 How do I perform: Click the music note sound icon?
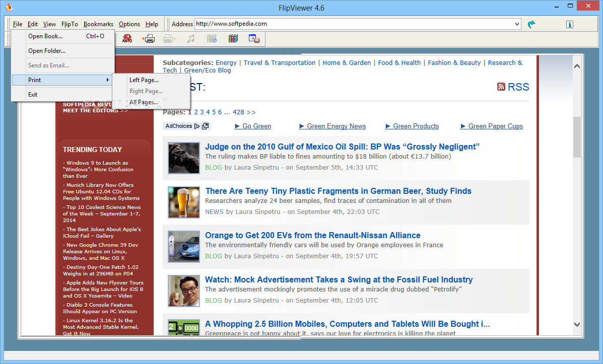click(x=191, y=38)
